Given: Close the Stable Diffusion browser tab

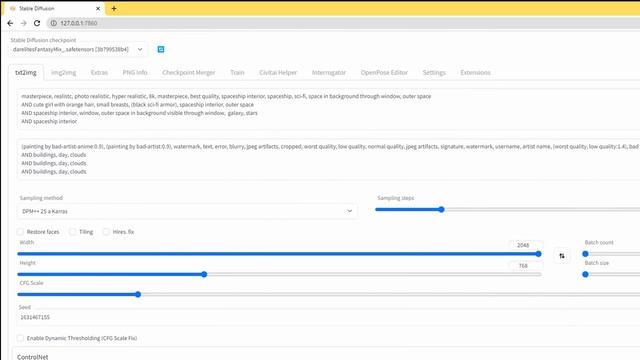Looking at the screenshot, I should pos(98,8).
